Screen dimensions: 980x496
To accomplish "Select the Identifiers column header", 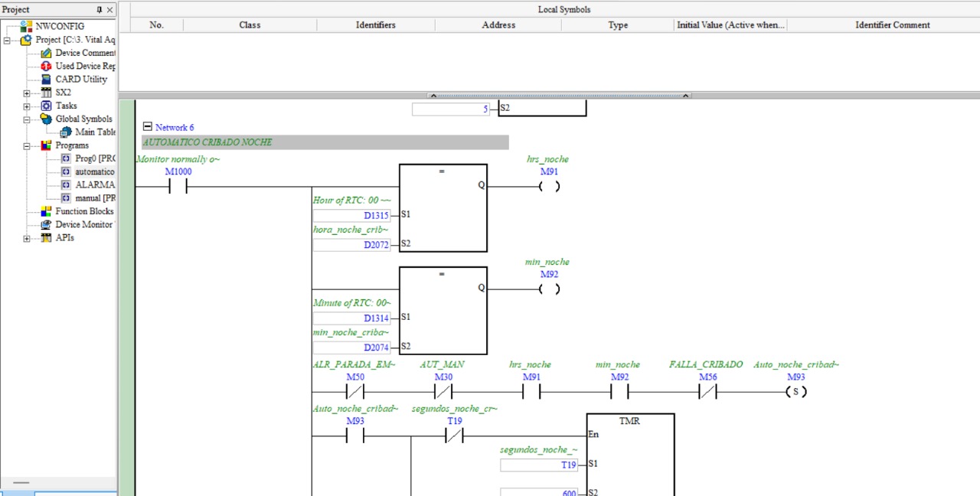I will [376, 25].
